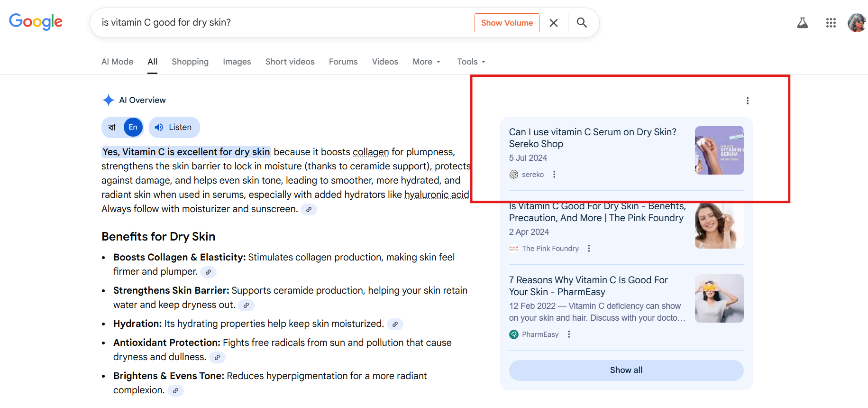The image size is (868, 408).
Task: Open more options next to PharmEasy source
Action: click(569, 334)
